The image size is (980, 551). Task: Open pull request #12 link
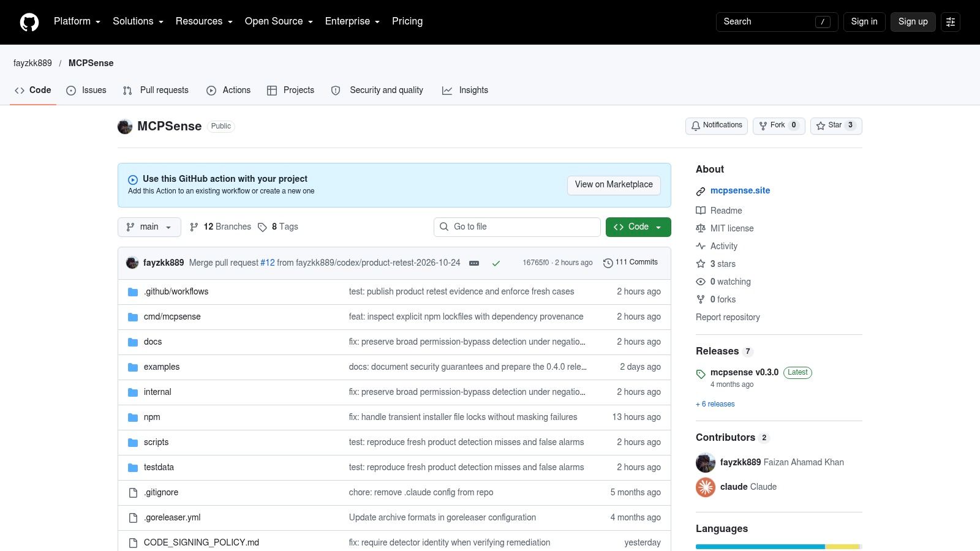tap(268, 263)
